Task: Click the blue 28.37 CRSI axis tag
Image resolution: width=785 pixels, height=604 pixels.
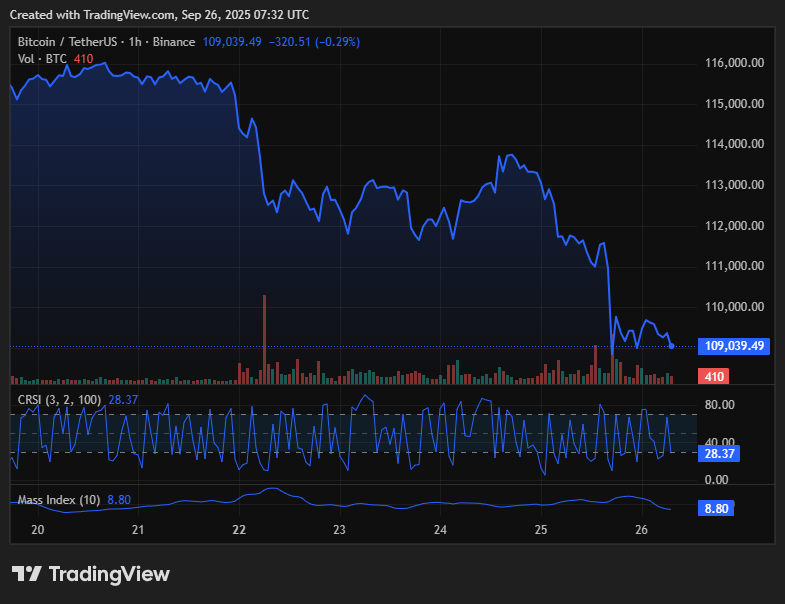Action: 719,453
